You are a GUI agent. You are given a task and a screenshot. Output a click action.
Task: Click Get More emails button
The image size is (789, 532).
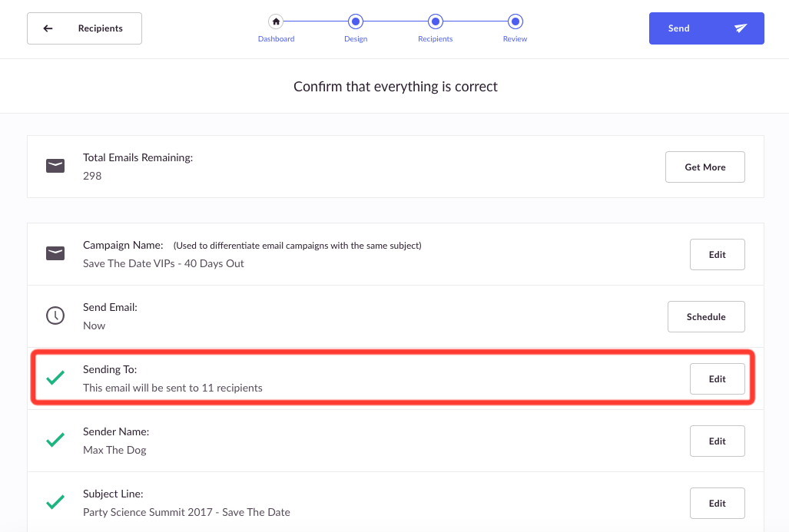[705, 167]
